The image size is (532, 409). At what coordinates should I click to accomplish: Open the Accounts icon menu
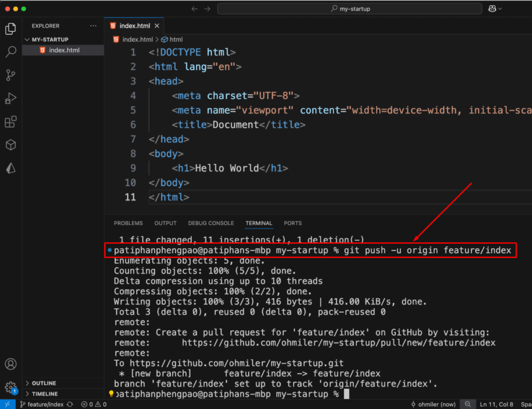click(x=10, y=364)
